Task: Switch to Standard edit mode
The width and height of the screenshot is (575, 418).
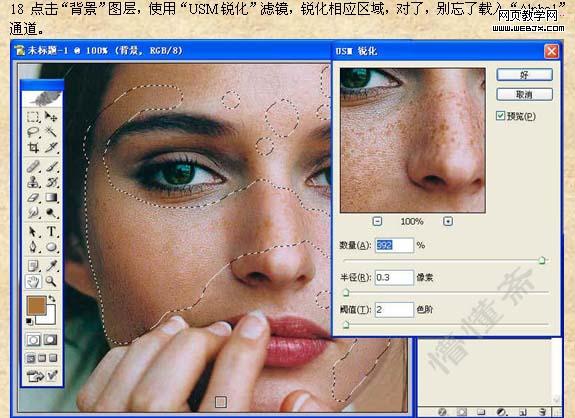Action: pos(33,340)
